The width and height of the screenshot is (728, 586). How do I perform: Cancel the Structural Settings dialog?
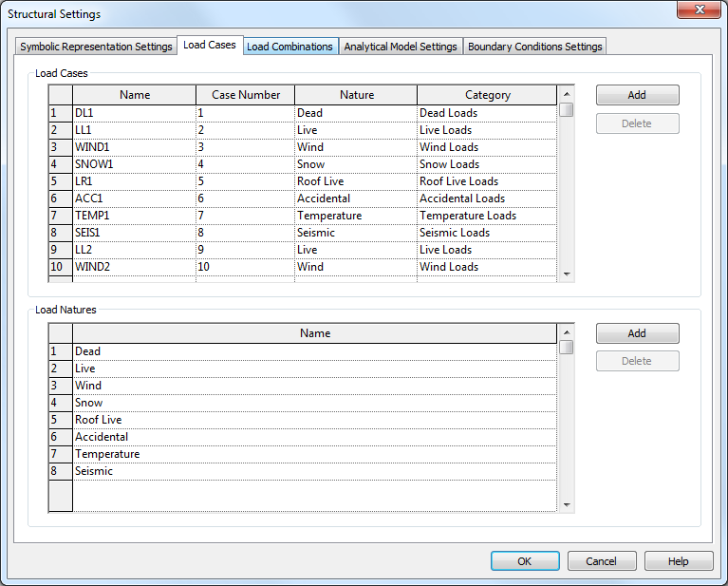pyautogui.click(x=601, y=561)
